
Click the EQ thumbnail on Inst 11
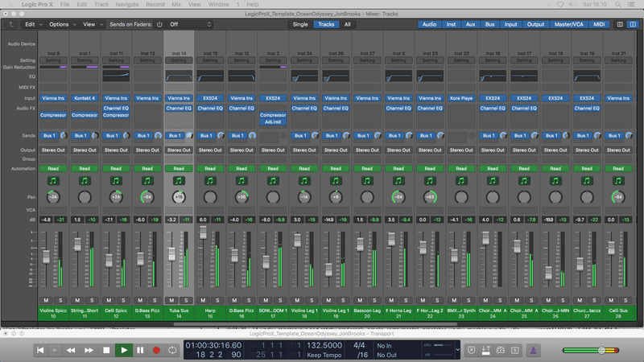[x=116, y=76]
